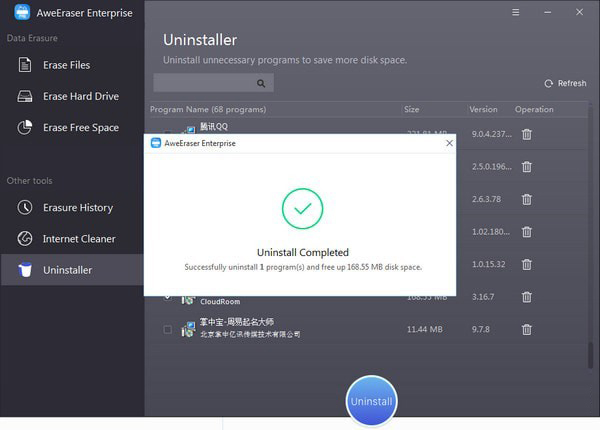Open Erasure History tool
600x430 pixels.
click(x=72, y=207)
